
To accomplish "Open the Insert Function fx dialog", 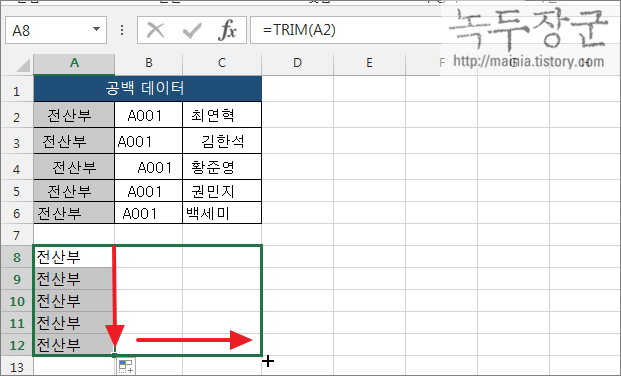I will click(x=227, y=30).
